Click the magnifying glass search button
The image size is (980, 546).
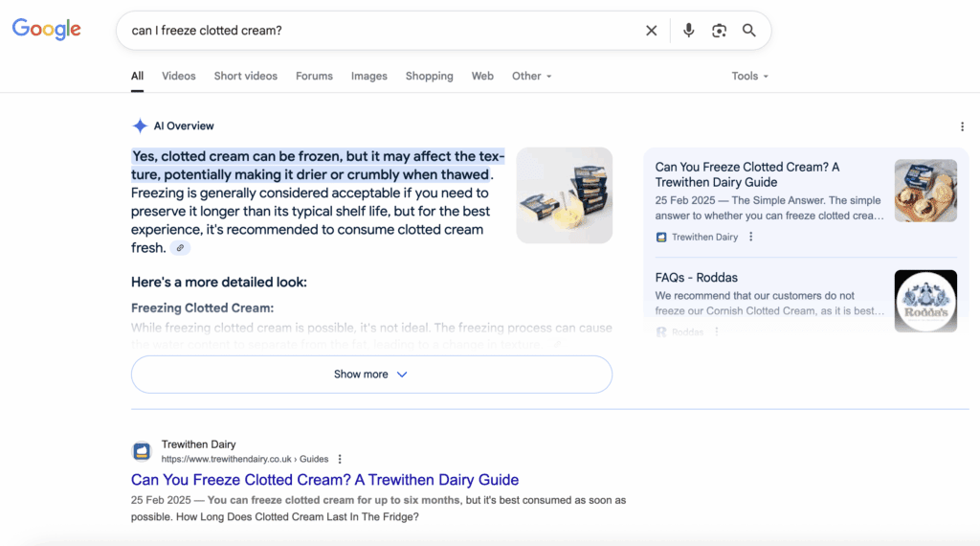pyautogui.click(x=748, y=30)
